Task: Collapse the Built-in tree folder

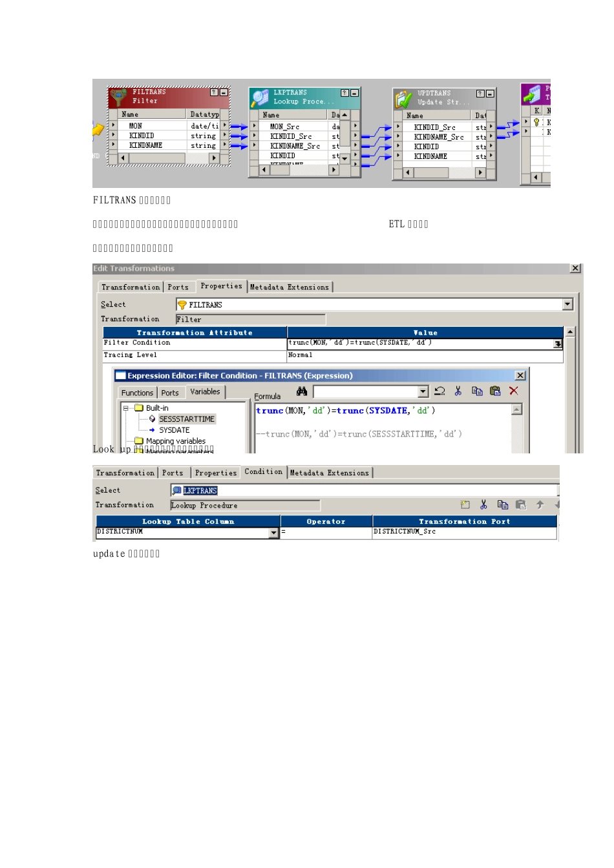Action: [x=127, y=408]
